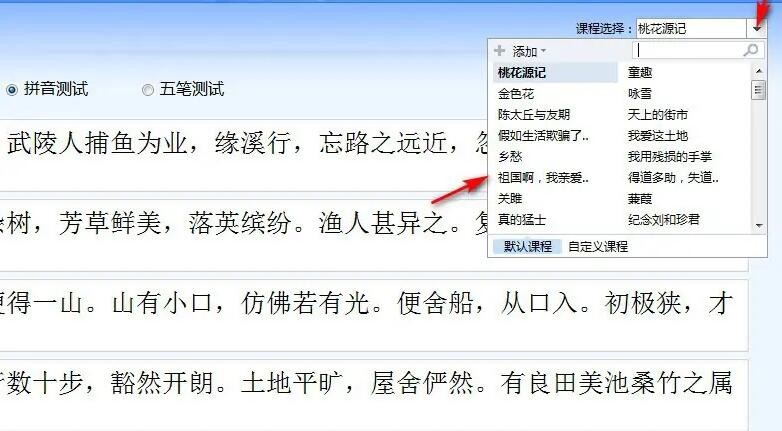Click the 课程选择 combo box showing 桃花源记
Viewport: 782px width, 431px height.
tap(691, 28)
